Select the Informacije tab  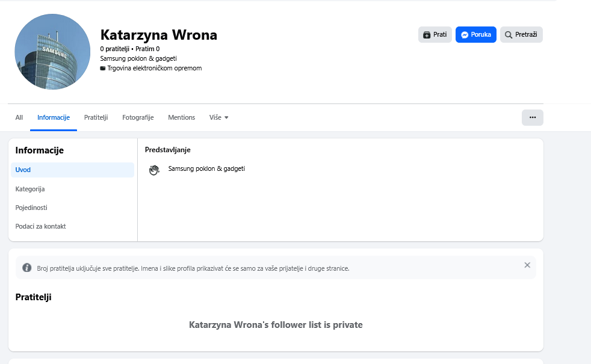pos(54,118)
